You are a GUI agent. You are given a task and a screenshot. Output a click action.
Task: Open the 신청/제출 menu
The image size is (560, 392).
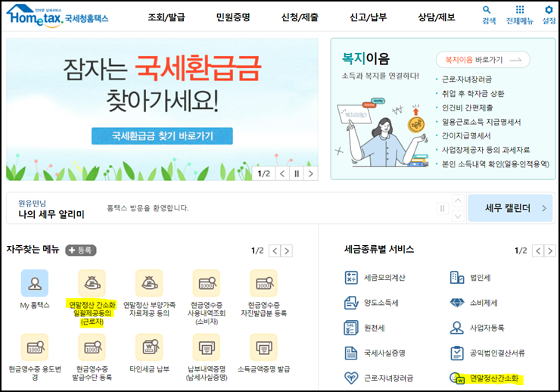click(300, 17)
